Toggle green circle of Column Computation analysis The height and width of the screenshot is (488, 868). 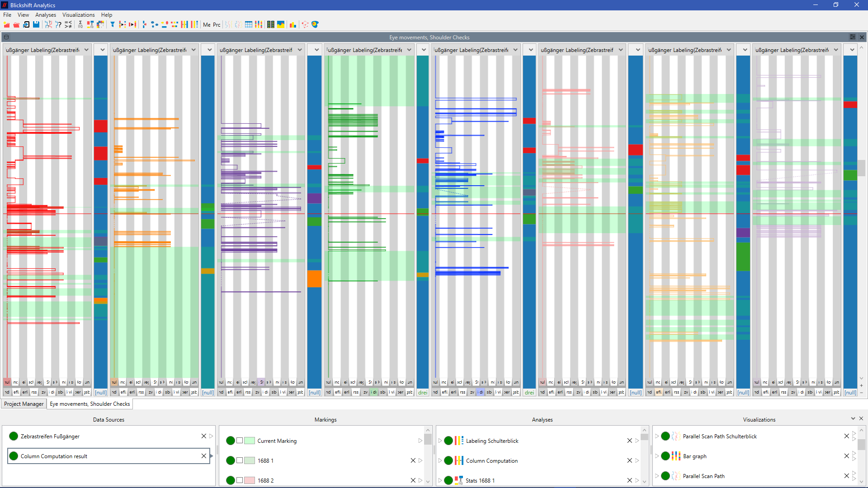pos(448,460)
